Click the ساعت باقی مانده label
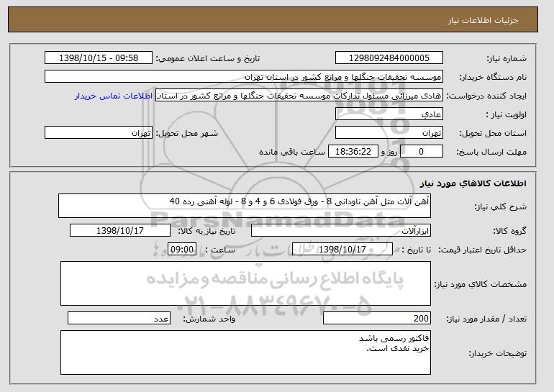This screenshot has height=392, width=554. pyautogui.click(x=292, y=152)
